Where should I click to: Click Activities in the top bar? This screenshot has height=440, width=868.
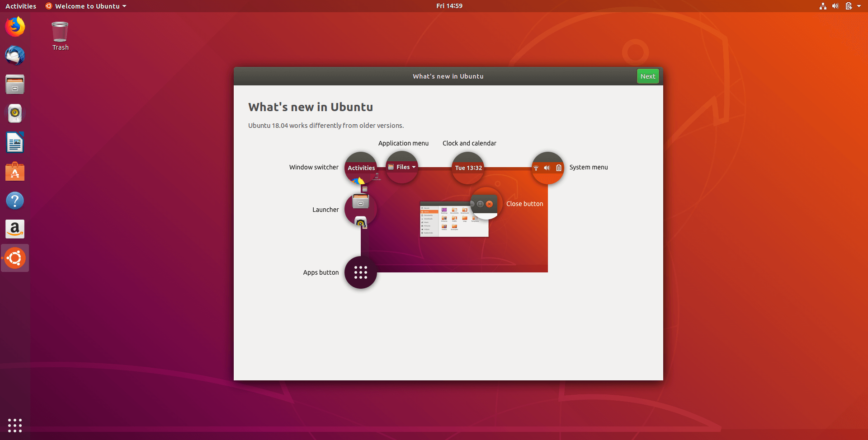[21, 6]
